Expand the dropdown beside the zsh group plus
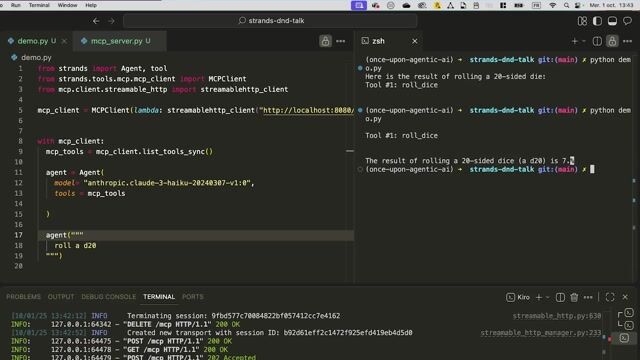 (x=584, y=41)
